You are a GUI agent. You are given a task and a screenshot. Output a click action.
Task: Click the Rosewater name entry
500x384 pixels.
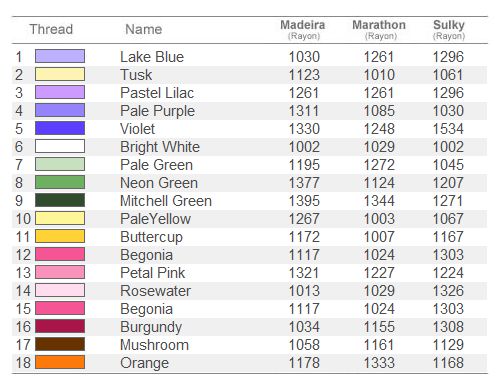pyautogui.click(x=155, y=291)
